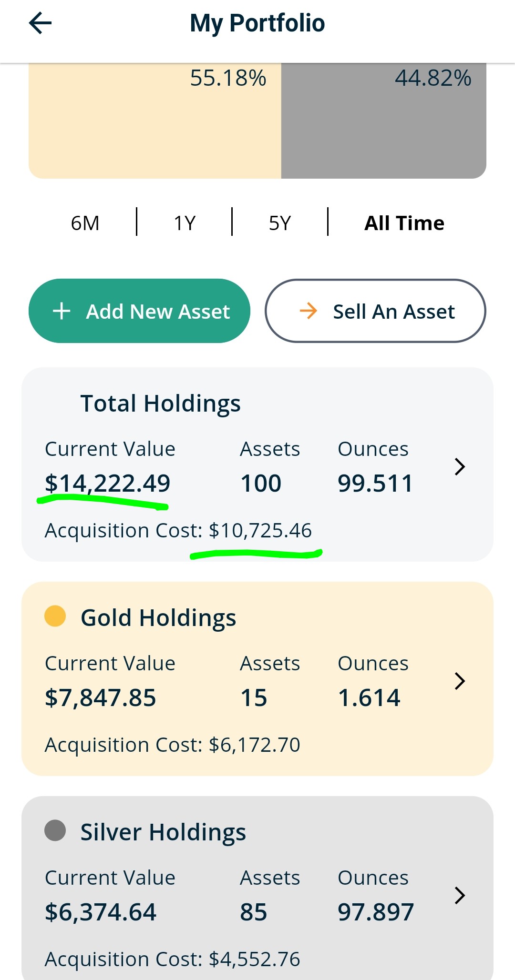Click gold assets count 15

pos(254,697)
